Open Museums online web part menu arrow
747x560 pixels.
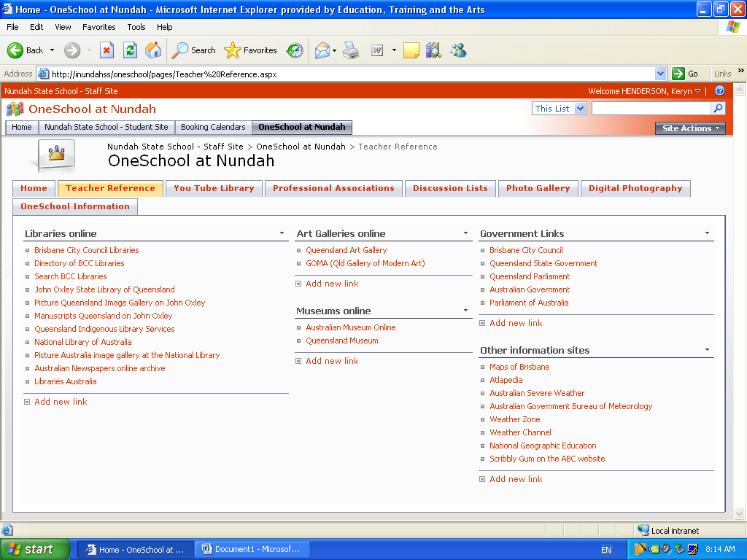click(465, 310)
